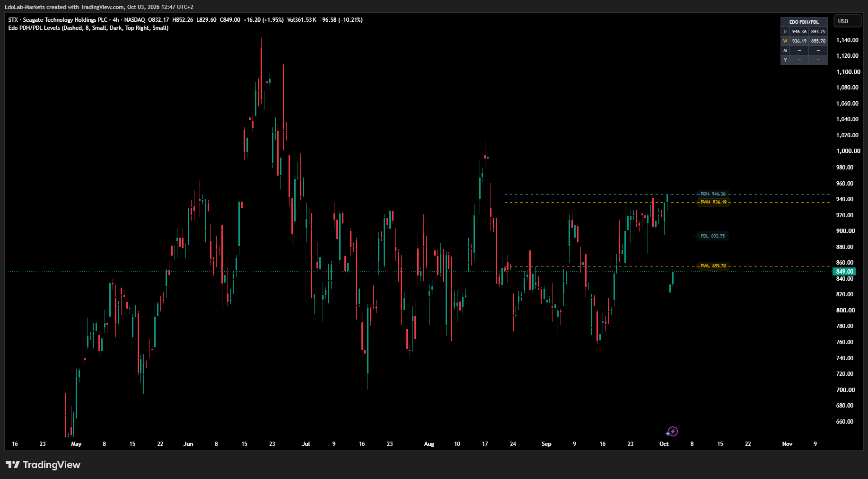Click the Oct label on time axis
Viewport: 868px width, 479px height.
point(664,444)
